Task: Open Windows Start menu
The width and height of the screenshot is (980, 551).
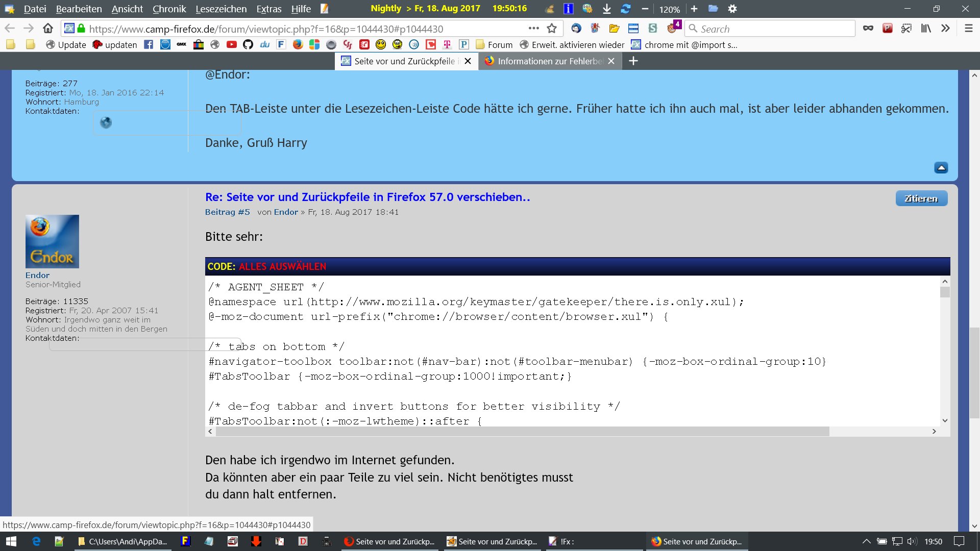Action: pos(11,541)
